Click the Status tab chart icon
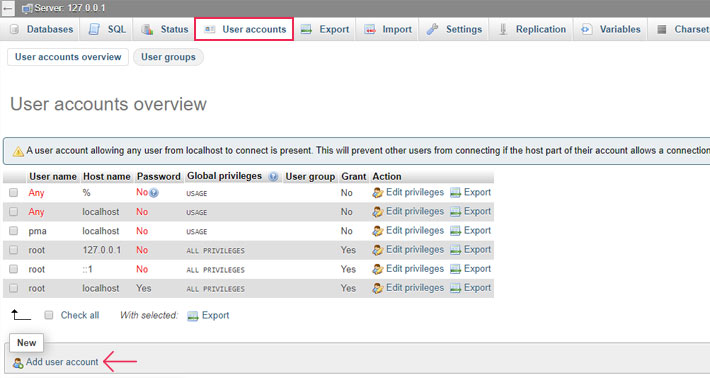This screenshot has height=378, width=710. (x=147, y=29)
